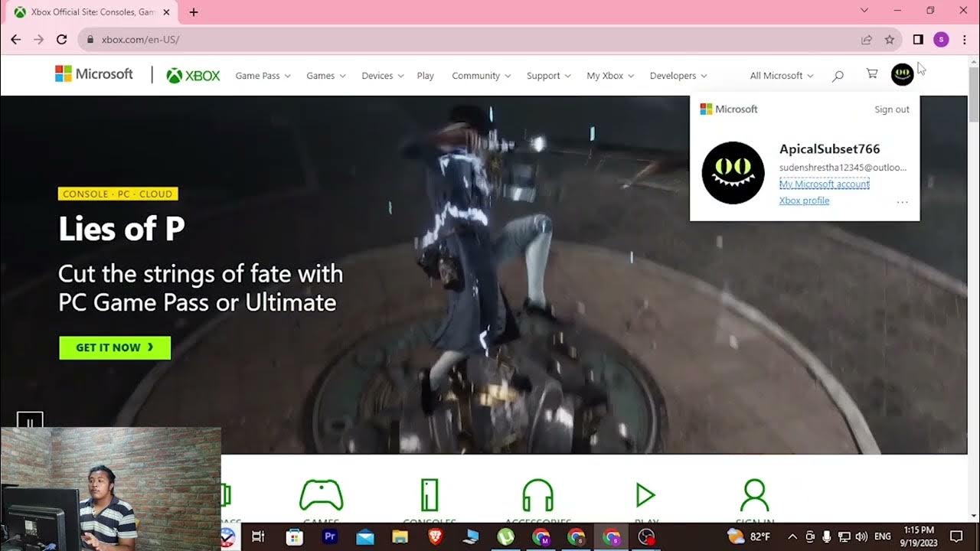Select the Xbox Official Site browser tab

93,12
